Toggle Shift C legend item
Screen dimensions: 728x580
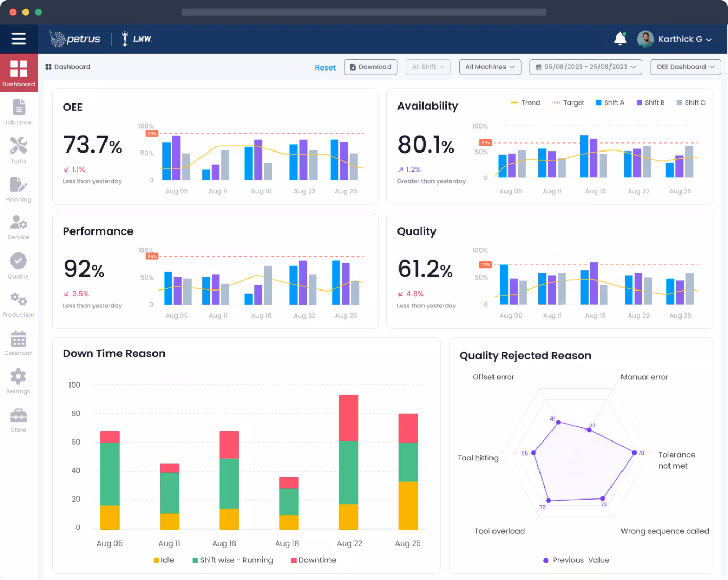(691, 102)
